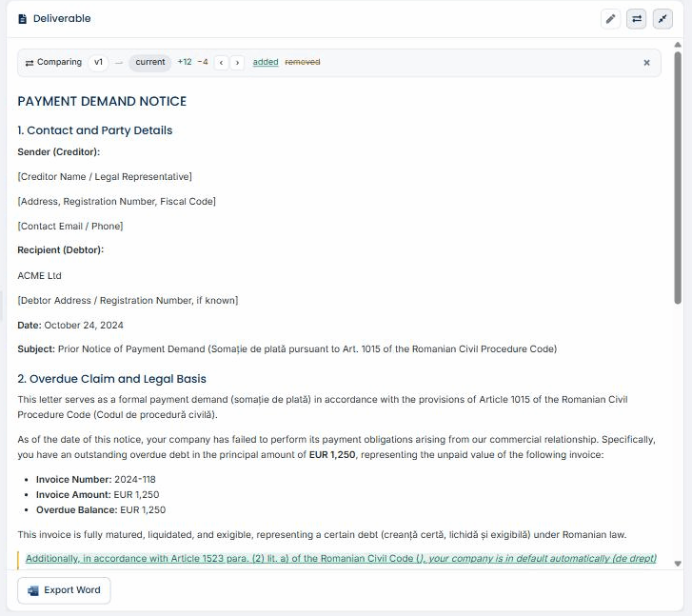The width and height of the screenshot is (692, 616).
Task: Click the -4 removals count
Action: coord(203,62)
